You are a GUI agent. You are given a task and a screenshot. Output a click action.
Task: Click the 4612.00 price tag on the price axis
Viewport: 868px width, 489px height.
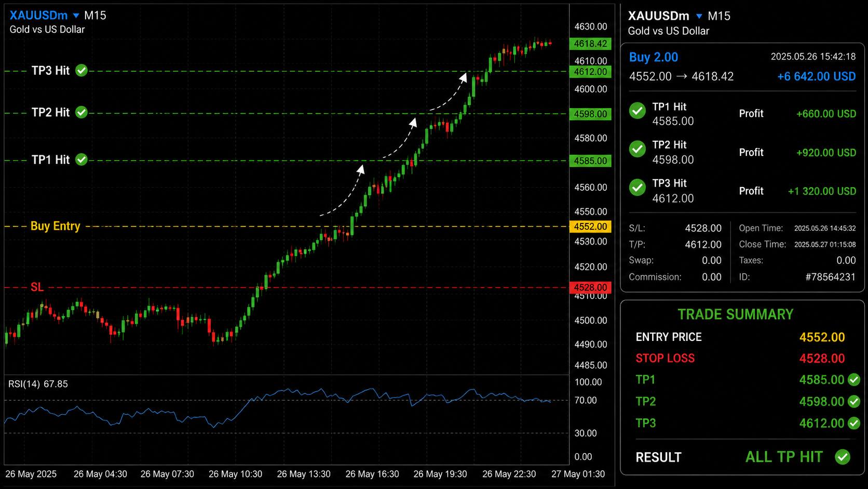(x=590, y=72)
